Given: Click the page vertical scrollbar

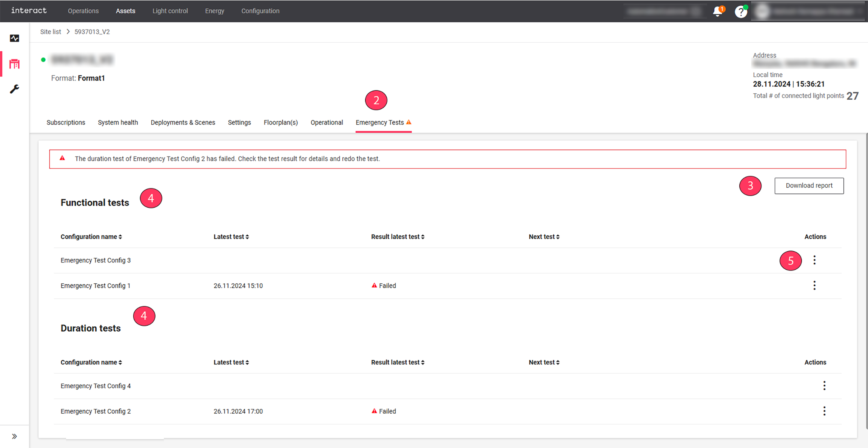Looking at the screenshot, I should pyautogui.click(x=866, y=280).
